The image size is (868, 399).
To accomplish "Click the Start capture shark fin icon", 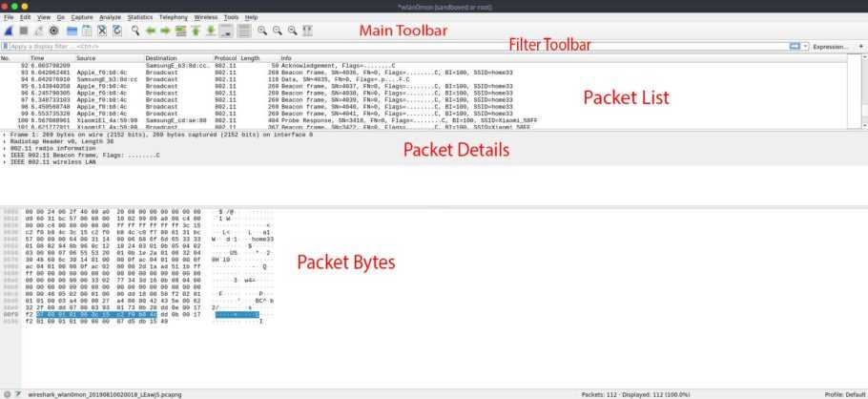I will click(x=9, y=31).
